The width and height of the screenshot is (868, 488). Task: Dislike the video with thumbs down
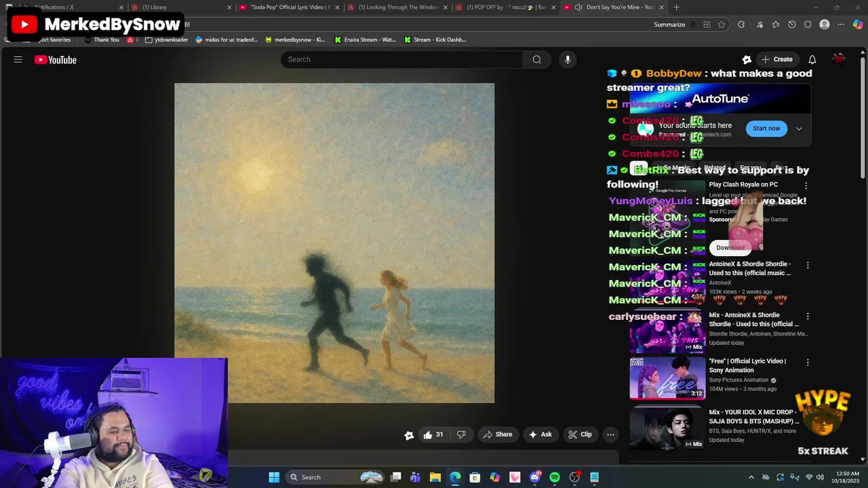point(461,434)
